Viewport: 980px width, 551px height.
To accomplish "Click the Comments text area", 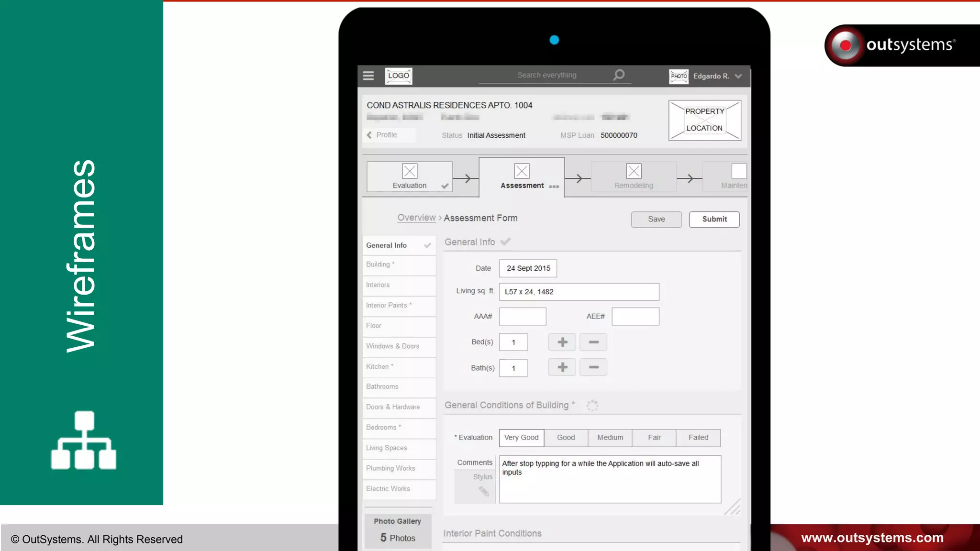I will 610,479.
